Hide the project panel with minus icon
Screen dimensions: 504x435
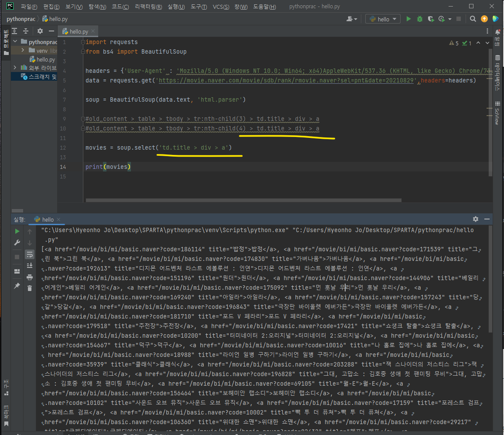coord(51,31)
